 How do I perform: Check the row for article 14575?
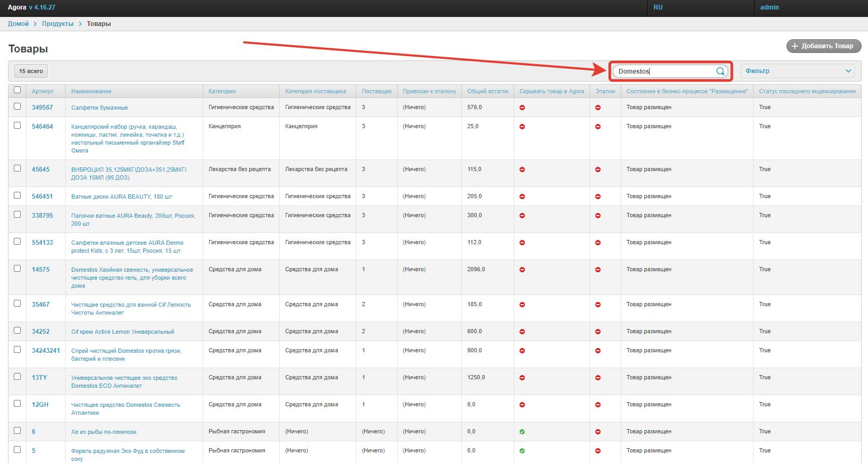(x=17, y=269)
